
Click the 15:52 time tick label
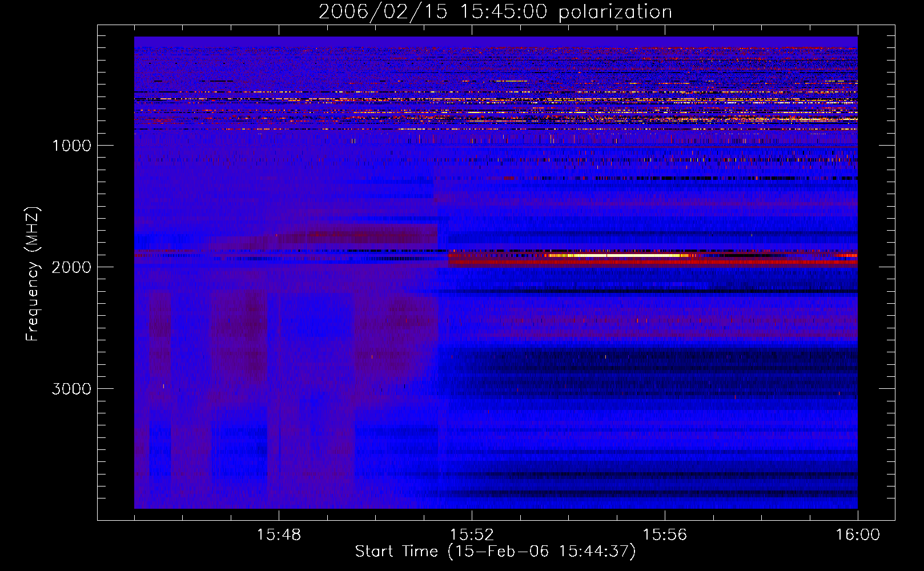pyautogui.click(x=472, y=535)
